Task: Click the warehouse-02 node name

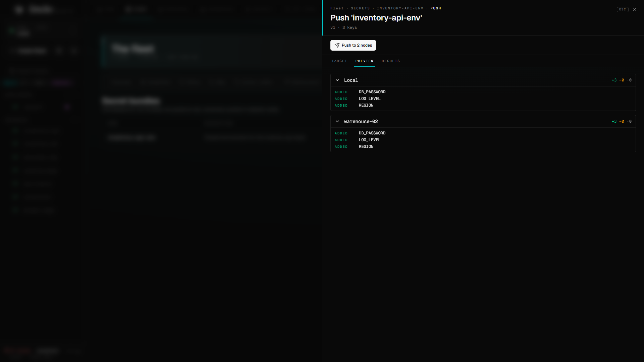Action: coord(361,121)
